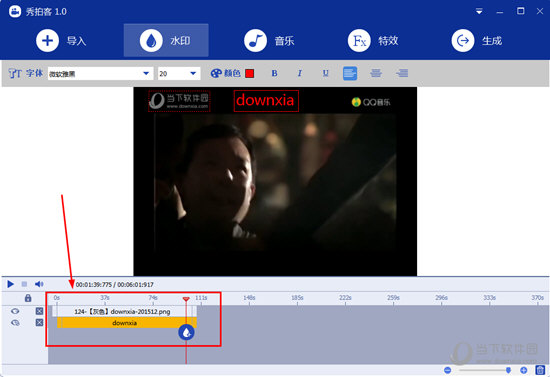550x377 pixels.
Task: Click the 导入 import button
Action: (61, 41)
